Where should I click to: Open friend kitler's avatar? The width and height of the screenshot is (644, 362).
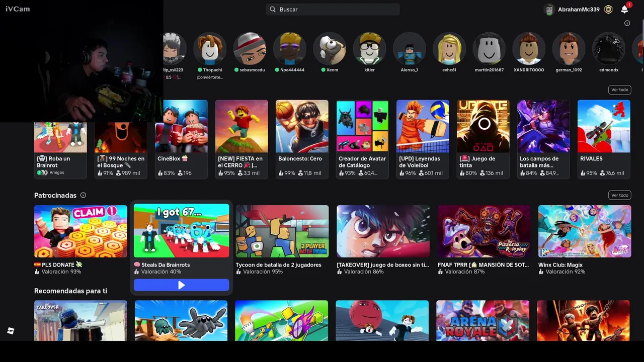(369, 49)
